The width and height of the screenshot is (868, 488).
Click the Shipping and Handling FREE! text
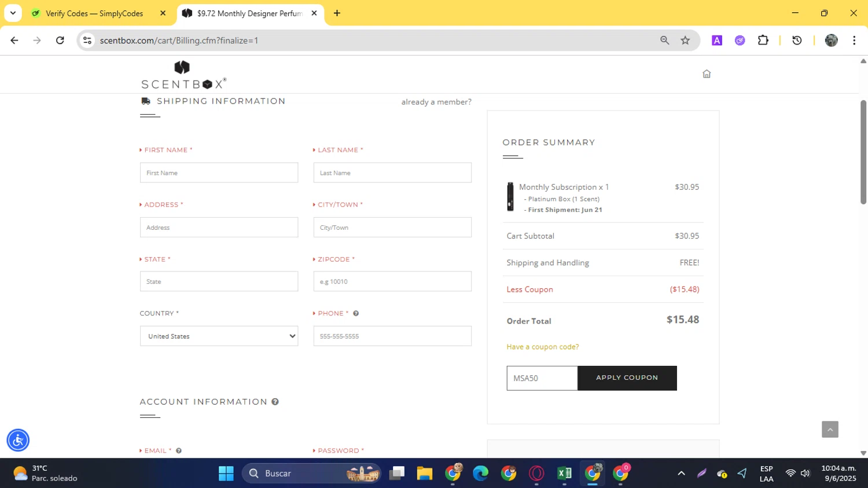tap(689, 263)
